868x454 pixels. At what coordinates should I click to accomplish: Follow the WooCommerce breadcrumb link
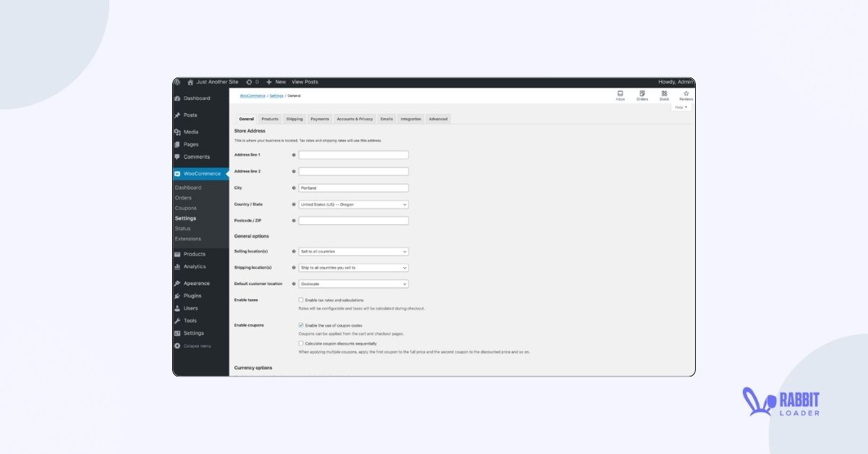pyautogui.click(x=251, y=95)
